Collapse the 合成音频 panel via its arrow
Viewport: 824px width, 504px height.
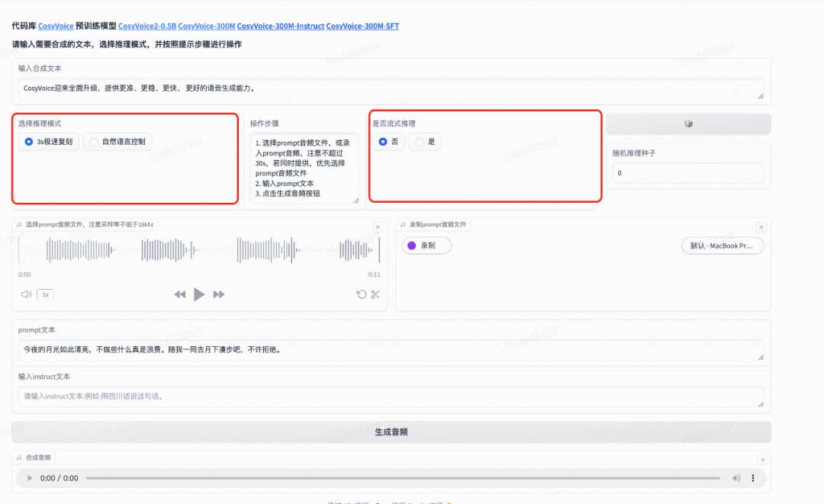pyautogui.click(x=762, y=459)
